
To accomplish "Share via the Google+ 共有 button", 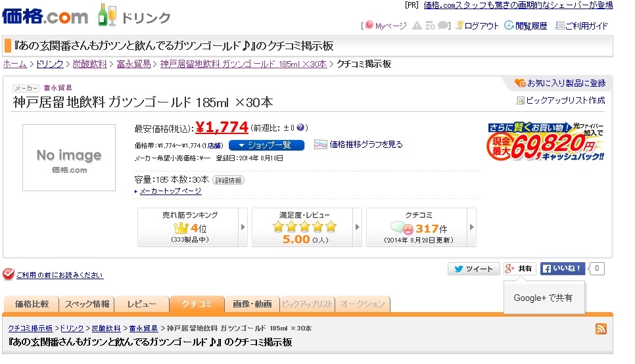I will tap(519, 269).
